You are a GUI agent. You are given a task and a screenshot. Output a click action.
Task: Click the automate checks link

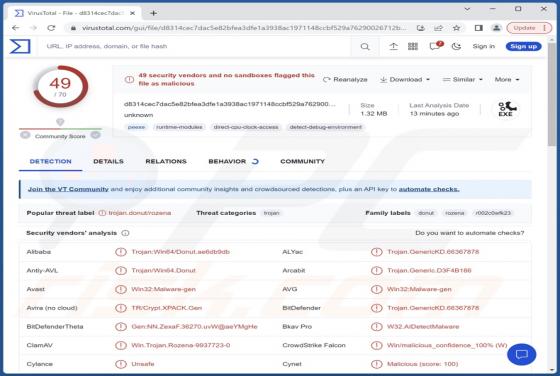[429, 189]
